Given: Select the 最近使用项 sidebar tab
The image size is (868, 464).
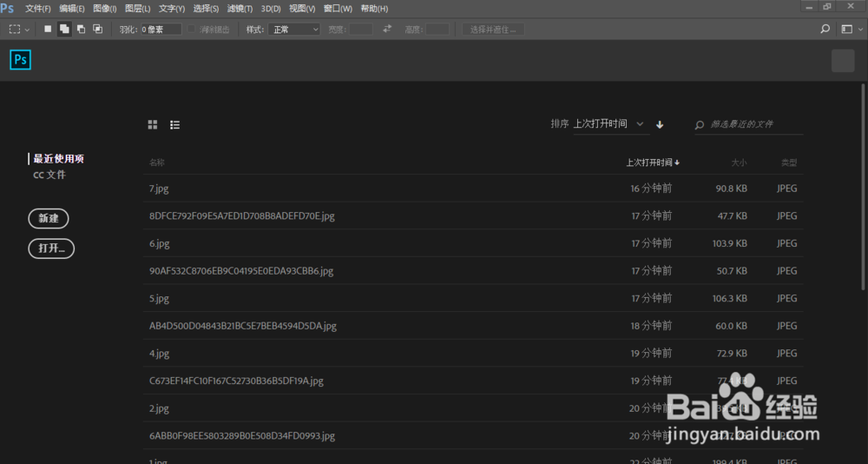Looking at the screenshot, I should point(59,159).
